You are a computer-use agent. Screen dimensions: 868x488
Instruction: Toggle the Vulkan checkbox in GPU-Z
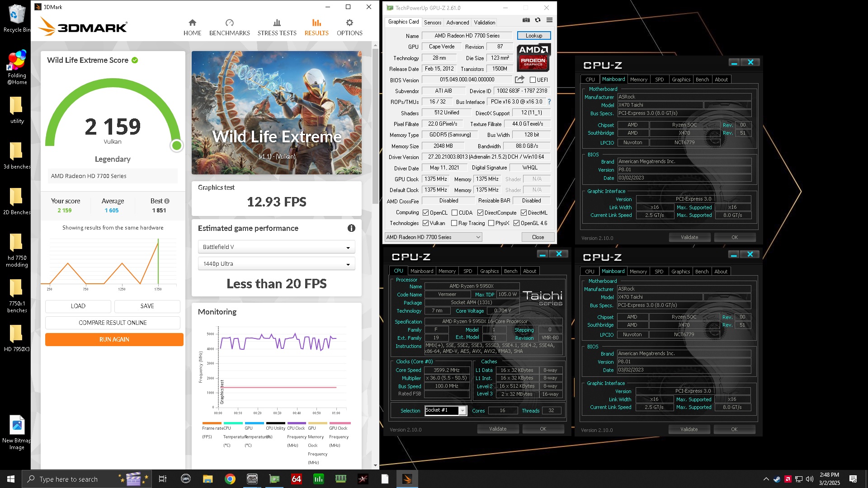pyautogui.click(x=425, y=223)
